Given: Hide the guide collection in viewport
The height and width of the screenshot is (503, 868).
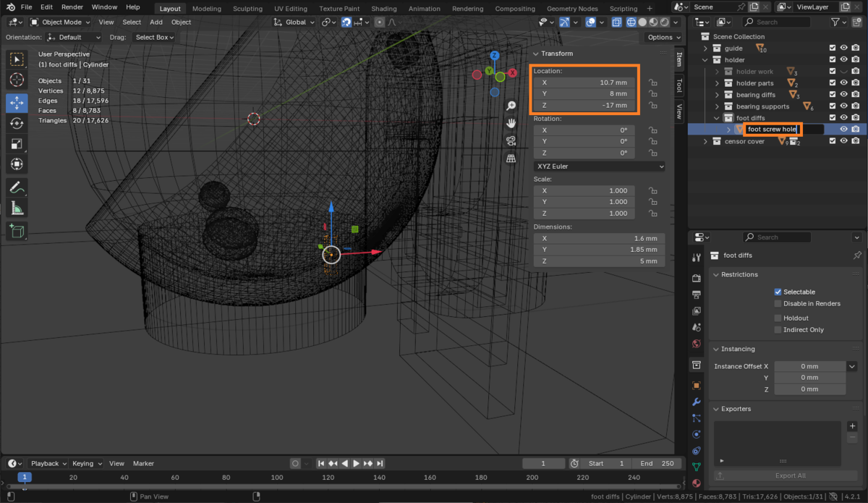Looking at the screenshot, I should pyautogui.click(x=843, y=48).
